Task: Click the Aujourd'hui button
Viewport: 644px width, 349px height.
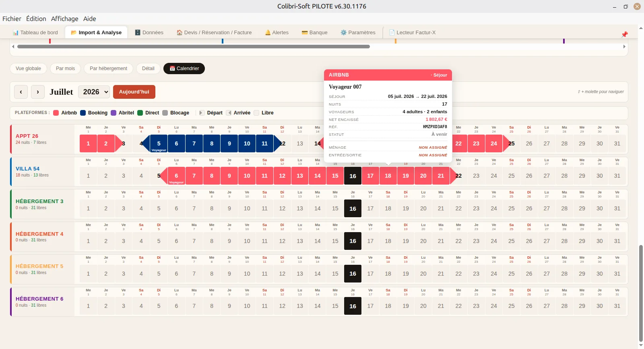Action: [x=134, y=92]
